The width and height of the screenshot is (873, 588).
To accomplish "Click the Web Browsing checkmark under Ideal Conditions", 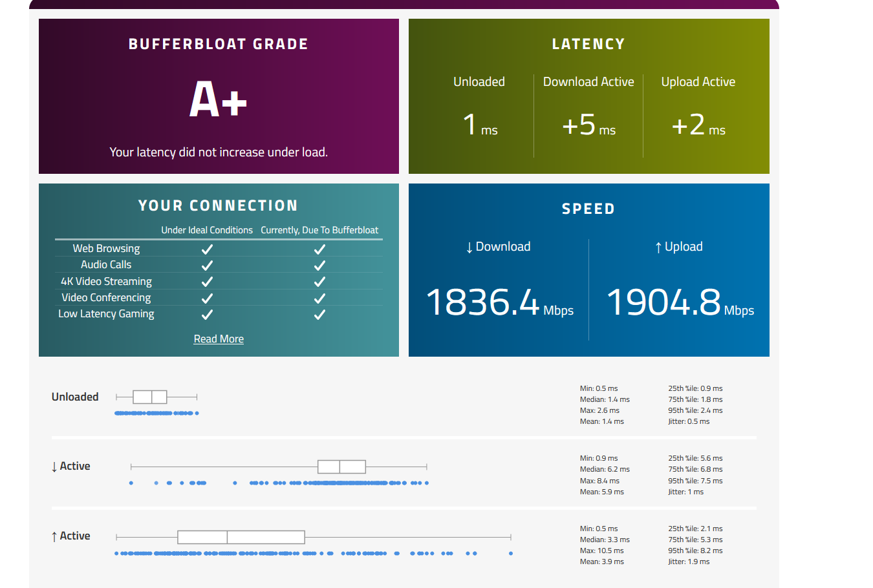I will pyautogui.click(x=207, y=249).
